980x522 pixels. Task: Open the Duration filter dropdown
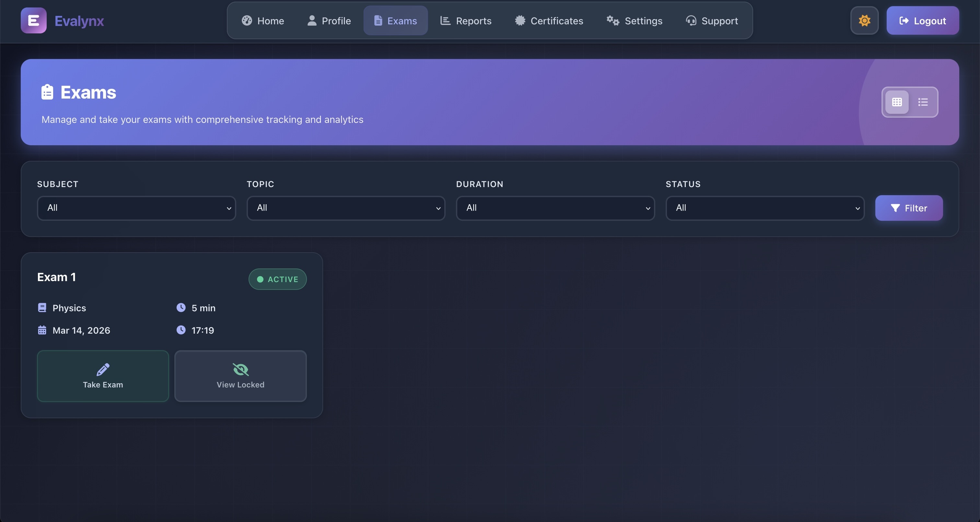click(x=555, y=208)
